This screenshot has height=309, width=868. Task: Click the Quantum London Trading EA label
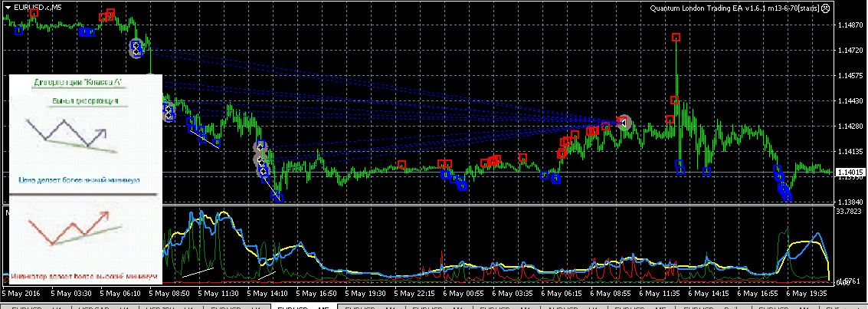[733, 9]
